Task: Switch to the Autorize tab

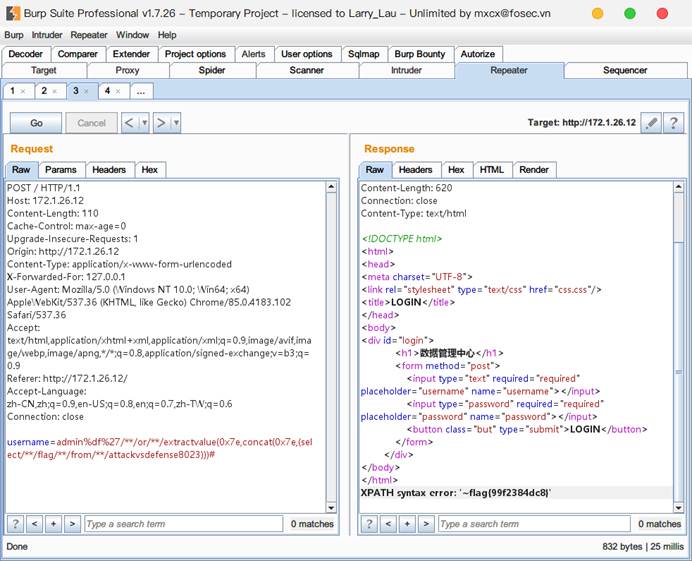Action: (478, 54)
